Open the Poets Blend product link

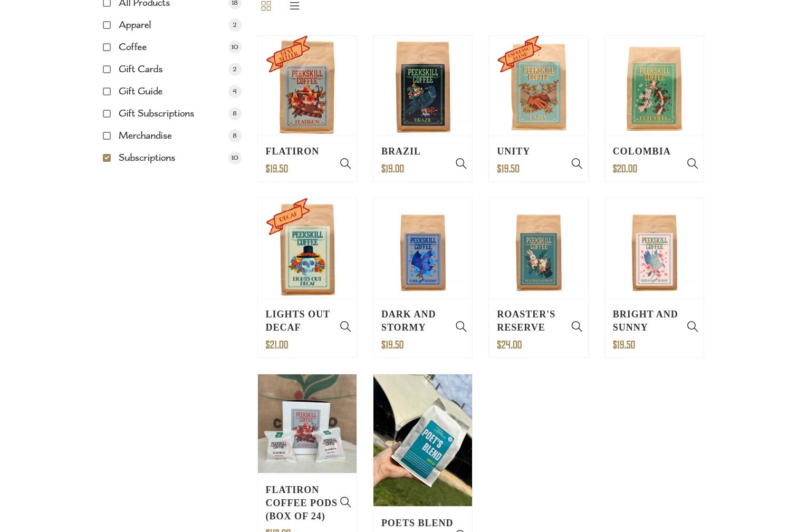click(x=417, y=523)
